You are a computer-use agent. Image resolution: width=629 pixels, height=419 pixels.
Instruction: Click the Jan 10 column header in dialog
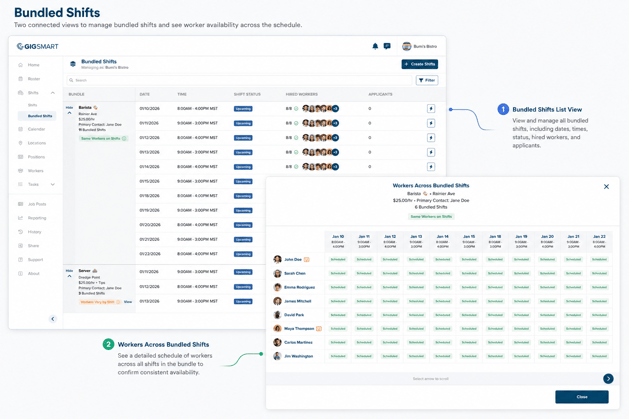coord(338,241)
